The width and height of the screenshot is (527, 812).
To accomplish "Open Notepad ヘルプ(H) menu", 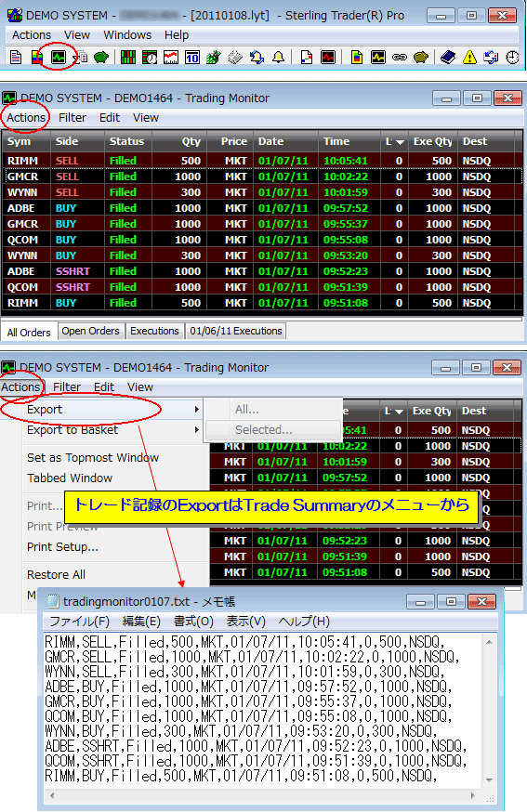I will pyautogui.click(x=304, y=622).
